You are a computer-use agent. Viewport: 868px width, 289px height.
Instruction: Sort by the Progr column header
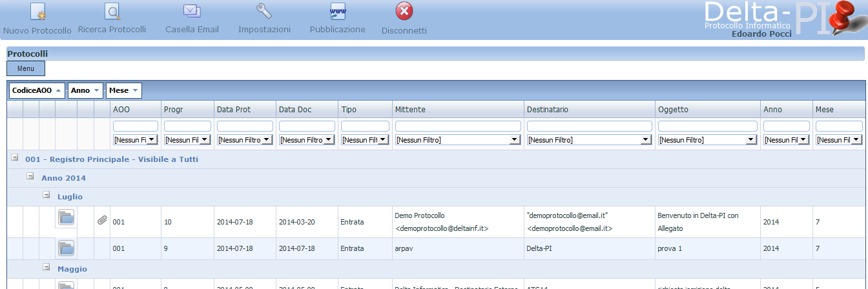pos(187,110)
